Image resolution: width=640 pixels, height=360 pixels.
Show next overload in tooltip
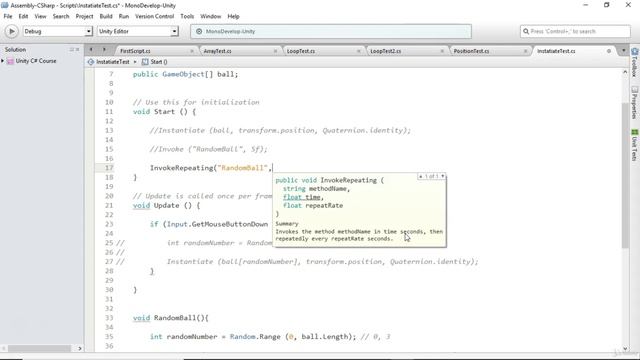pos(442,176)
